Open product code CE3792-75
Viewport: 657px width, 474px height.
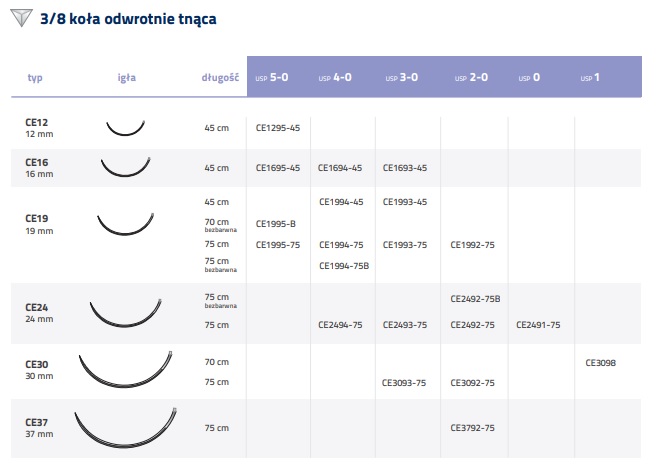coord(473,428)
